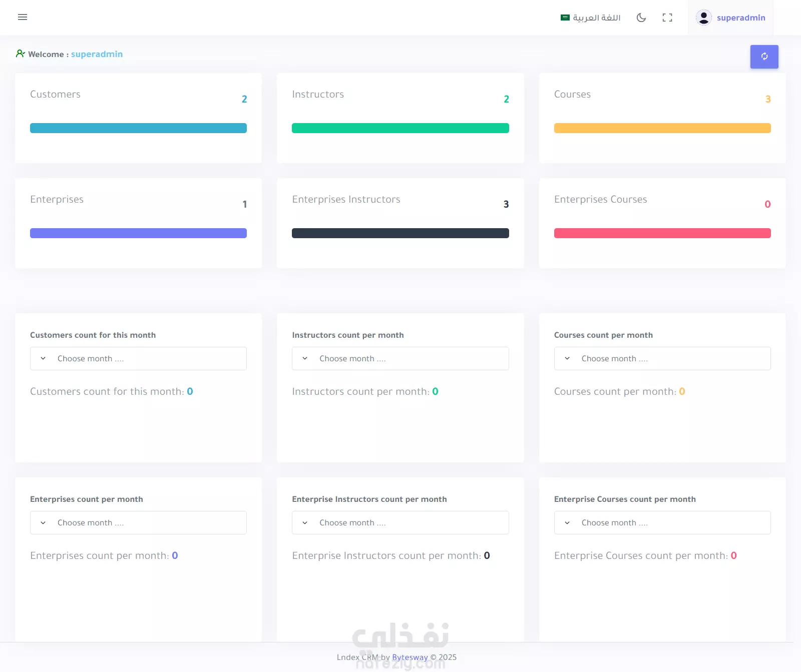Click the Courses count value 3

click(x=768, y=99)
